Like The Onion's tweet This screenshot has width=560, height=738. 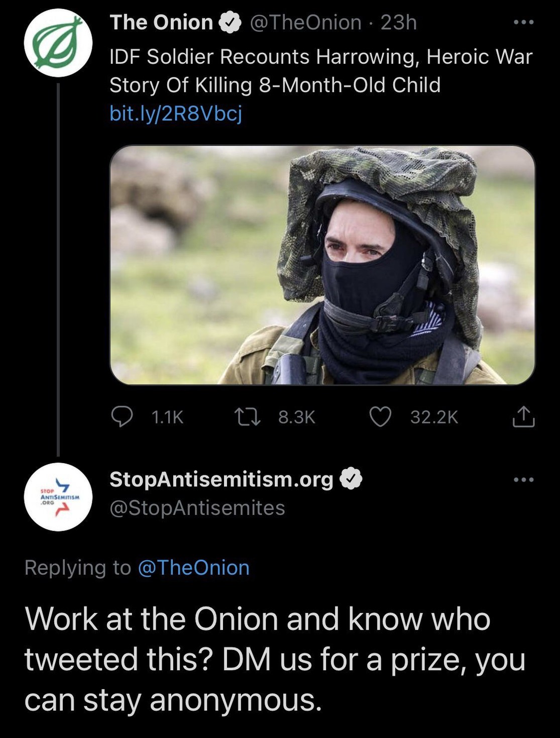pyautogui.click(x=380, y=416)
